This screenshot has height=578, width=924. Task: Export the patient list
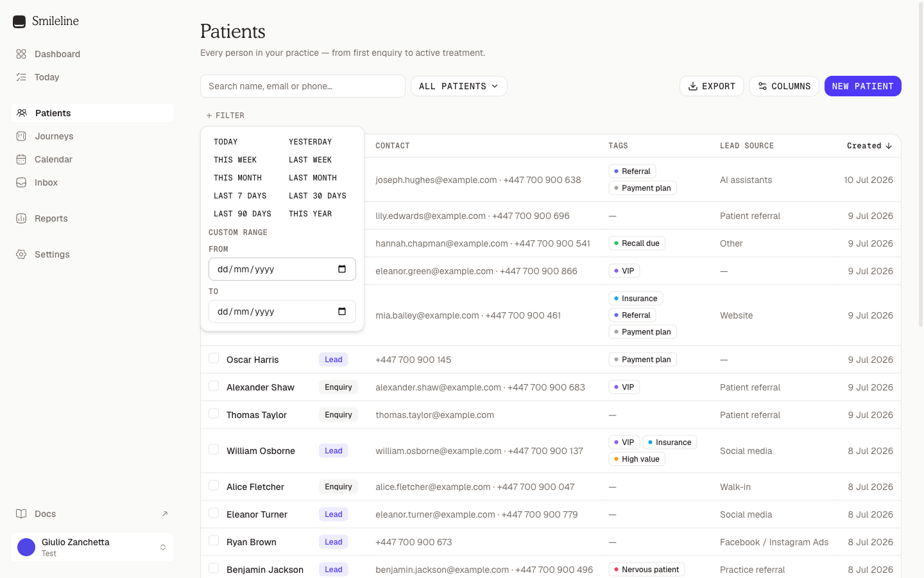712,86
